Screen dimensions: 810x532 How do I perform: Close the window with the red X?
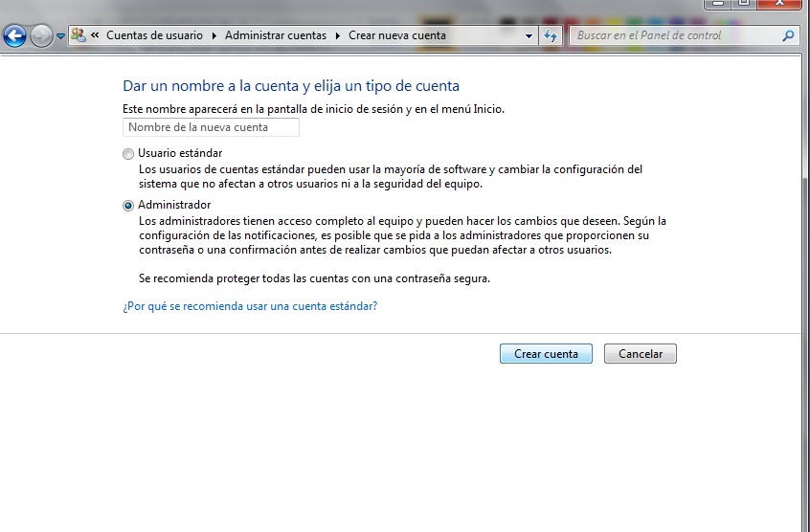pos(780,4)
